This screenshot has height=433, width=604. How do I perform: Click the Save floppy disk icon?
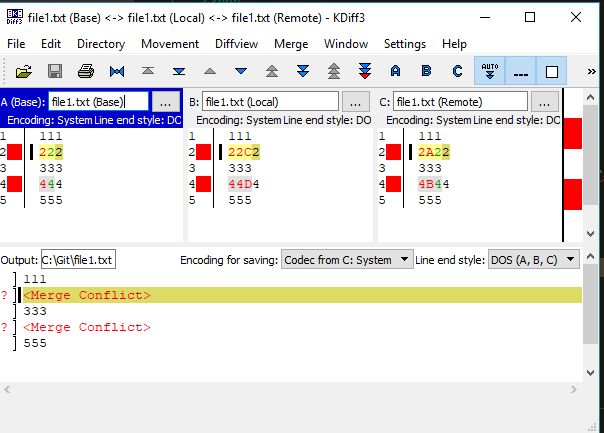pyautogui.click(x=55, y=71)
